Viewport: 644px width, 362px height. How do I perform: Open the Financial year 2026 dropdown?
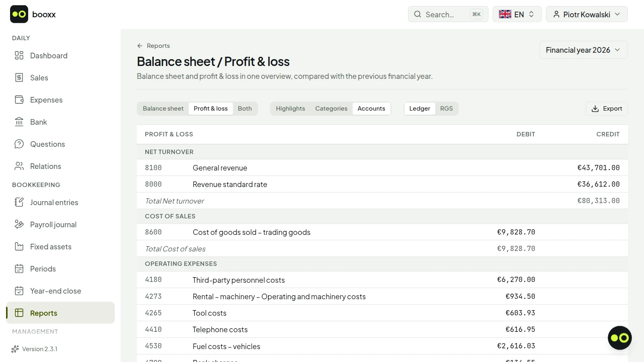click(x=583, y=50)
